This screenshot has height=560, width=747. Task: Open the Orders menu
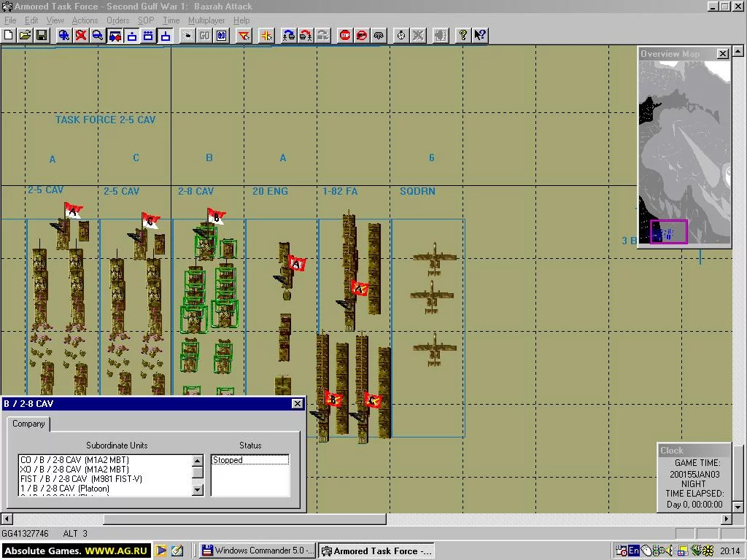click(x=117, y=20)
